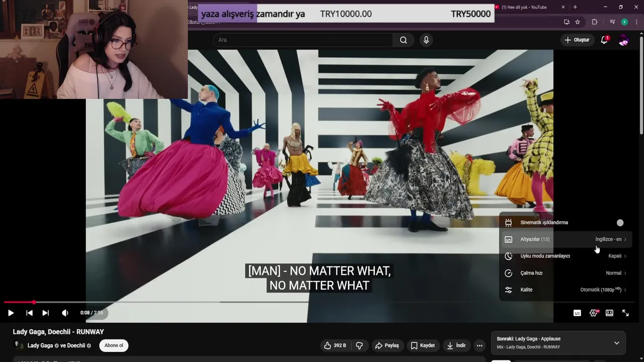Click the page vertical scrollbar
The image size is (644, 362).
(x=641, y=84)
